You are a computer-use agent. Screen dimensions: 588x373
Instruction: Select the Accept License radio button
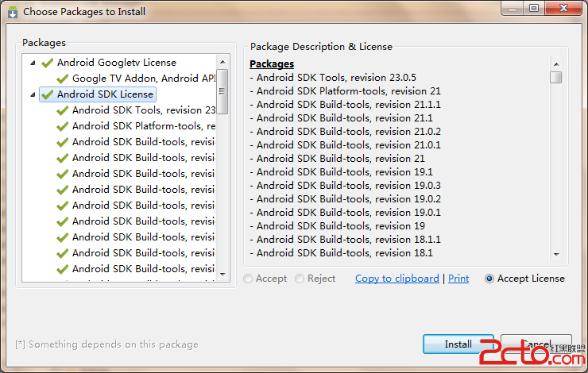click(x=489, y=279)
